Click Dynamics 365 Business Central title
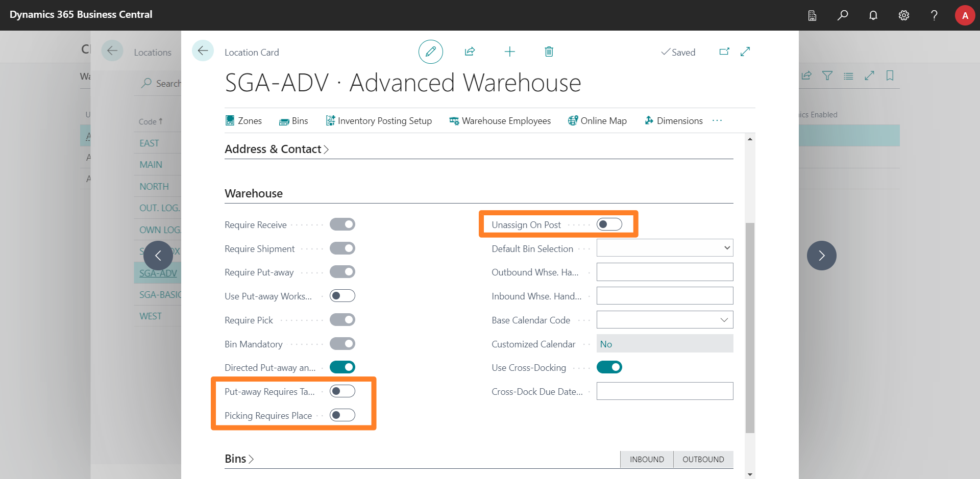Screen dimensions: 980x479 [x=81, y=14]
